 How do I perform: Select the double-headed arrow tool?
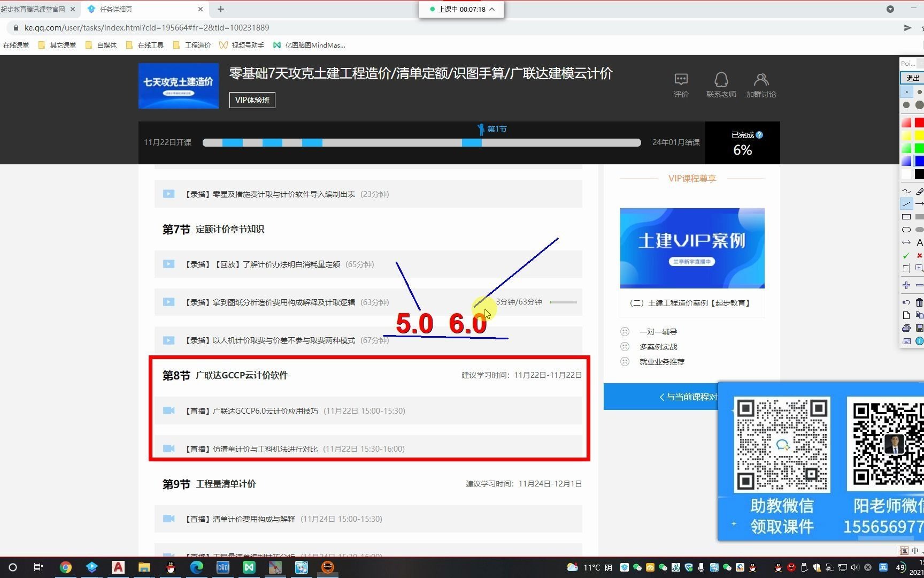[x=906, y=242]
